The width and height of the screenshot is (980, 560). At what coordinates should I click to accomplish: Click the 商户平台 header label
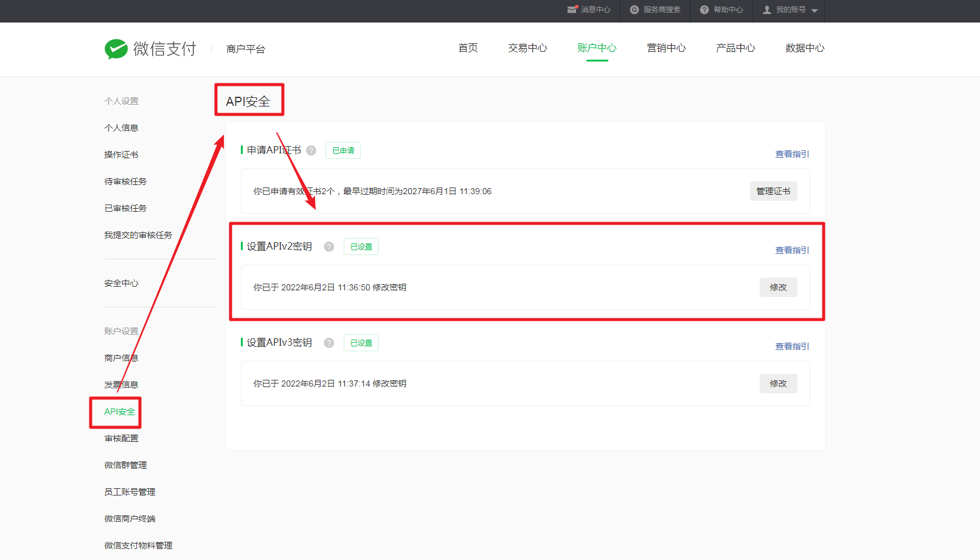point(246,49)
